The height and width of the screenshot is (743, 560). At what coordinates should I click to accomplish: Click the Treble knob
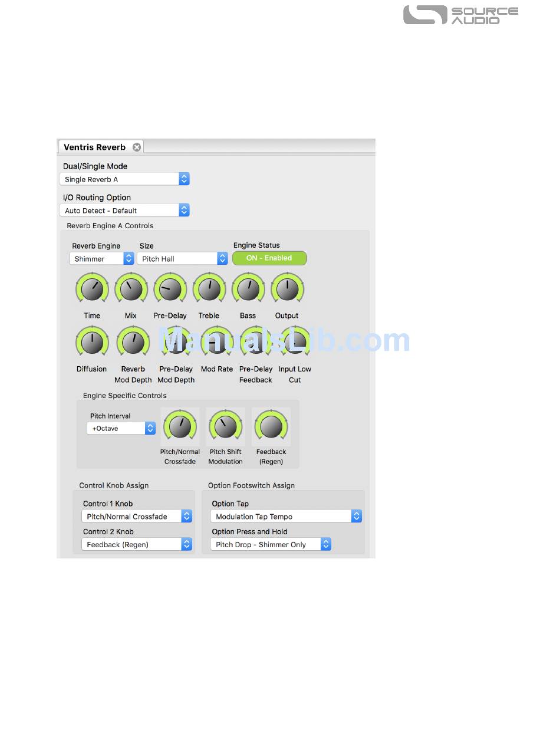click(x=209, y=289)
